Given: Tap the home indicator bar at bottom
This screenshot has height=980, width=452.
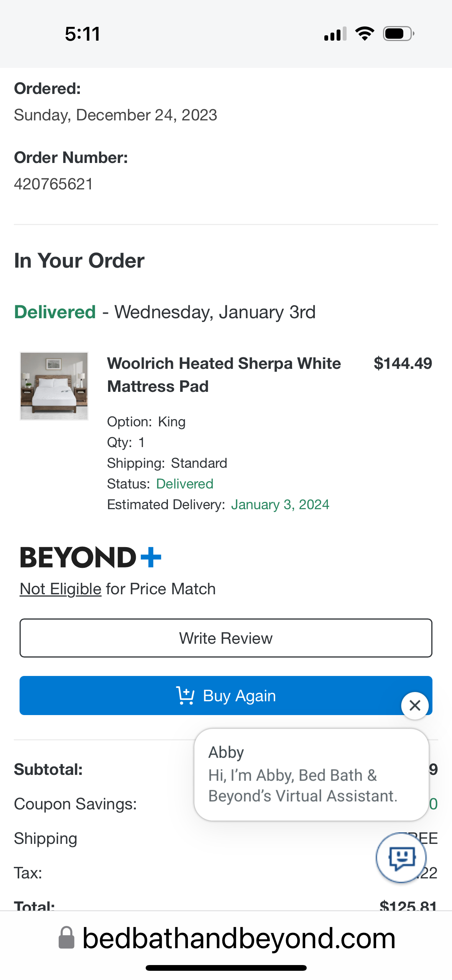Looking at the screenshot, I should click(x=226, y=968).
